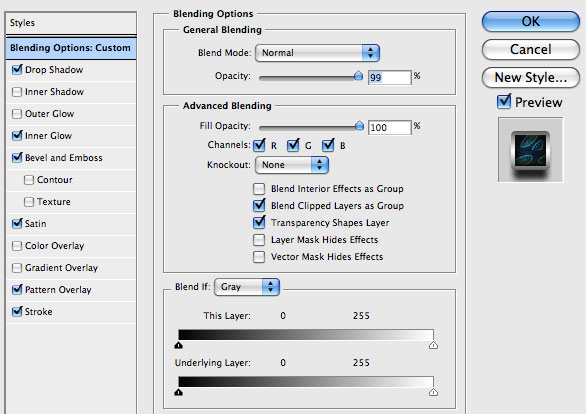Uncheck the R channel checkbox
This screenshot has height=414, width=586.
coord(259,145)
